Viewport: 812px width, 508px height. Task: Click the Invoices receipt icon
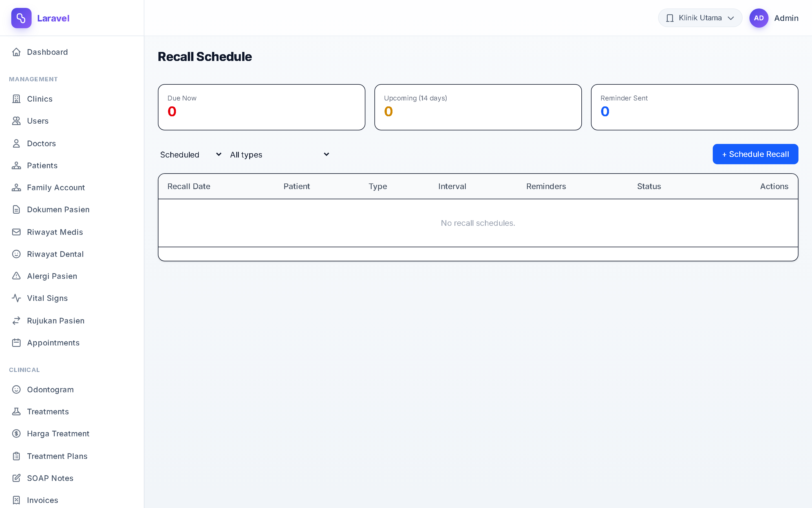[x=16, y=500]
